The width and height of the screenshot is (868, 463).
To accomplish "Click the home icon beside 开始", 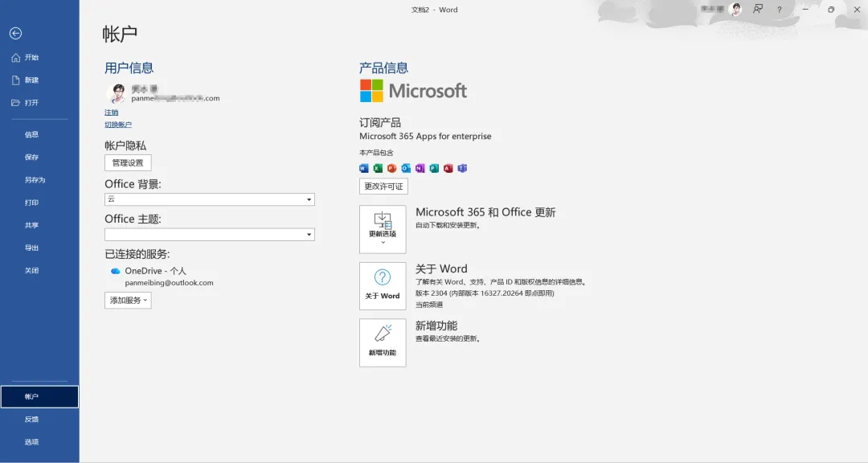I will click(x=15, y=58).
